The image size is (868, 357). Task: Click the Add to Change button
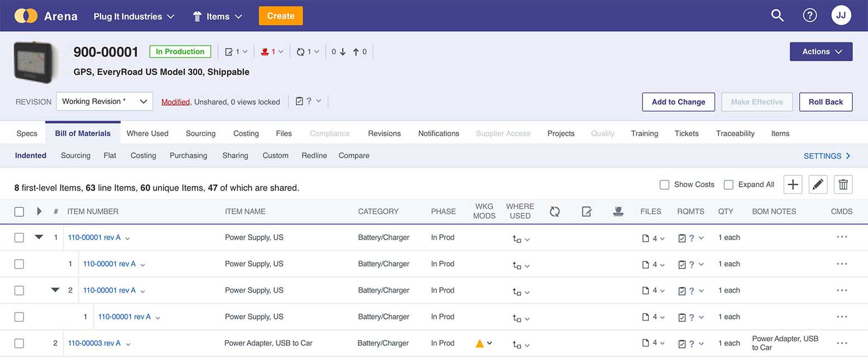point(678,102)
